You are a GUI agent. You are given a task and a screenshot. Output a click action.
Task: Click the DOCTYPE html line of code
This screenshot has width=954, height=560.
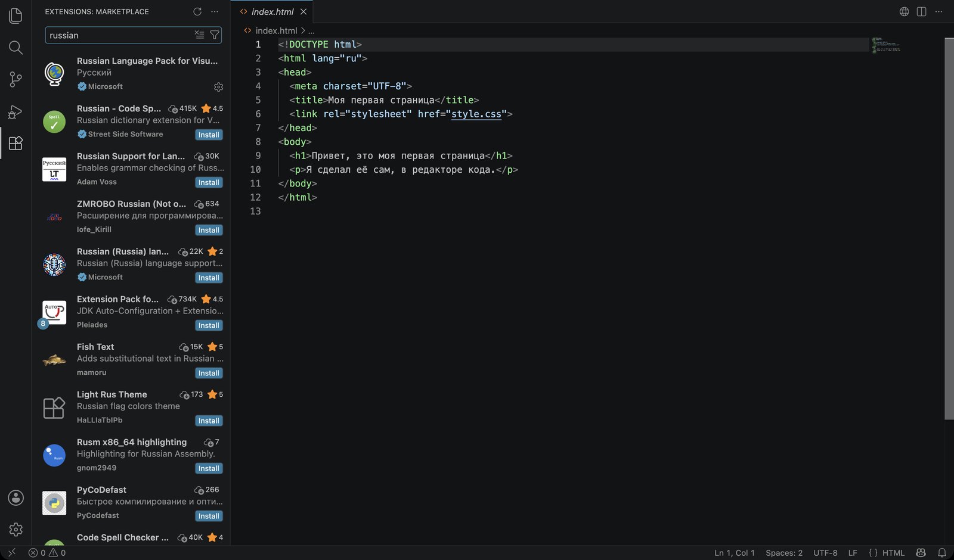[320, 44]
